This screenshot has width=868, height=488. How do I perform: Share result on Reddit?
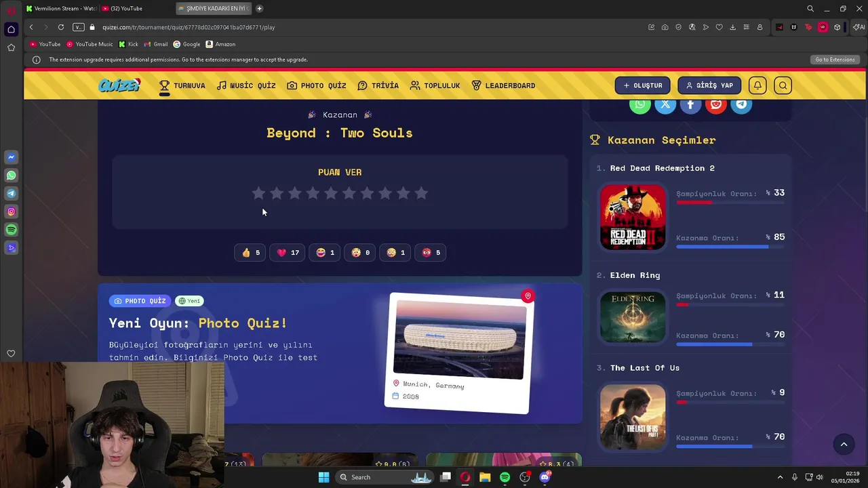click(x=716, y=104)
